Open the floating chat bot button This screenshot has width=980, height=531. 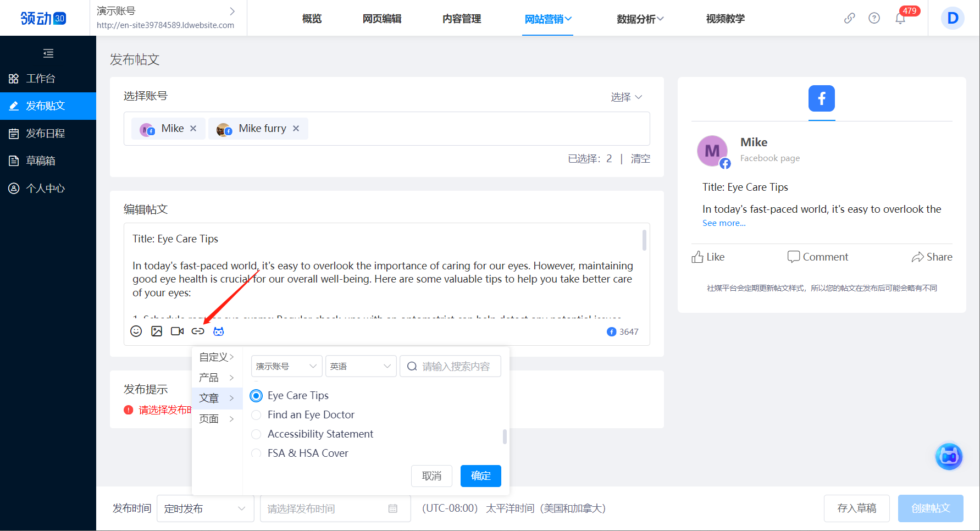949,456
